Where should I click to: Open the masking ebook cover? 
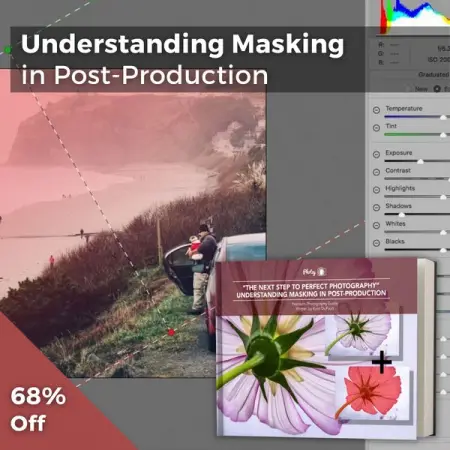pos(325,348)
